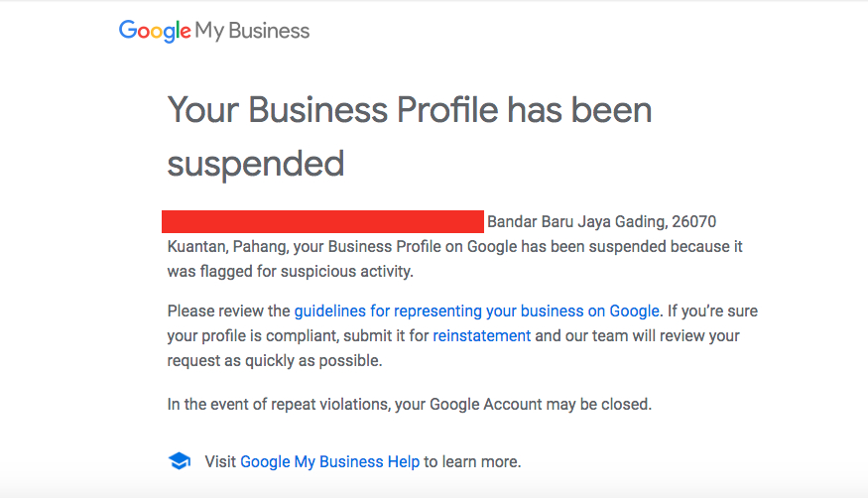Click the 'Visit' word beside the help icon
868x498 pixels.
(x=220, y=461)
